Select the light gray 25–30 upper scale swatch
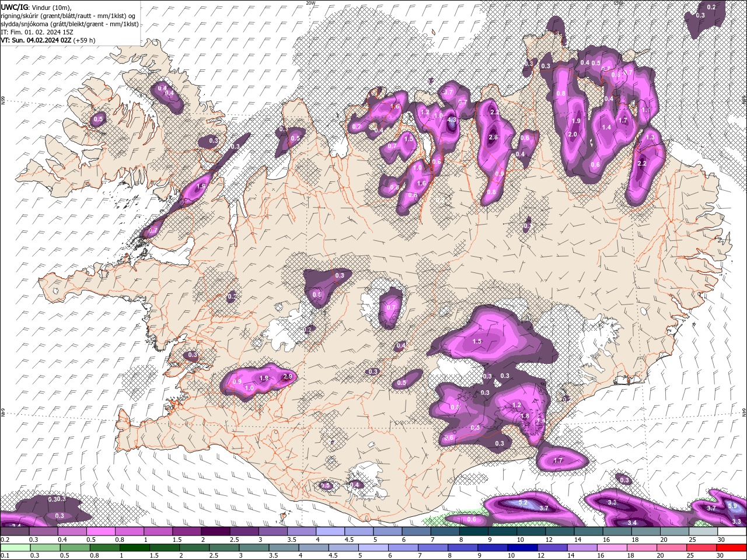Viewport: 747px width, 560px height. pyautogui.click(x=704, y=531)
